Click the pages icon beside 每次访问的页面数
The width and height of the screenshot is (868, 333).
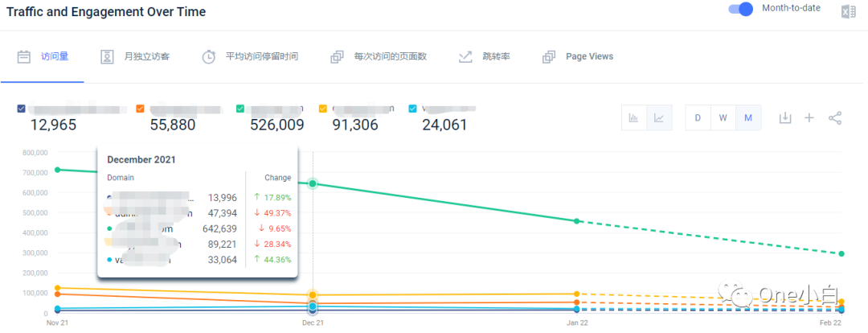337,56
